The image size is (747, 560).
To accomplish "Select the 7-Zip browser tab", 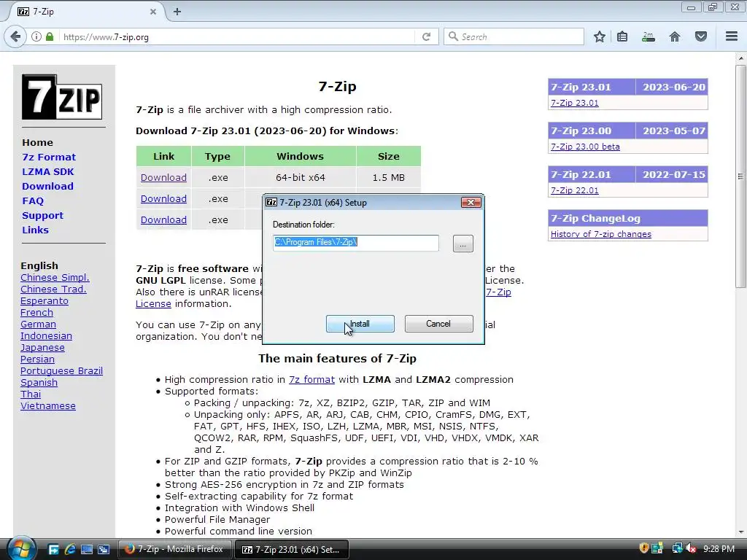I will coord(86,12).
